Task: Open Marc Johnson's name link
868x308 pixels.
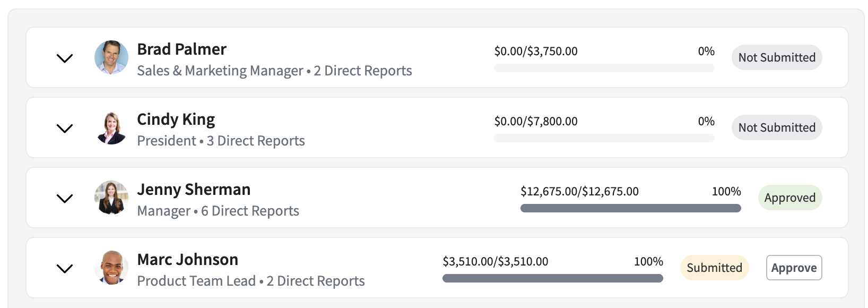Action: pyautogui.click(x=187, y=260)
